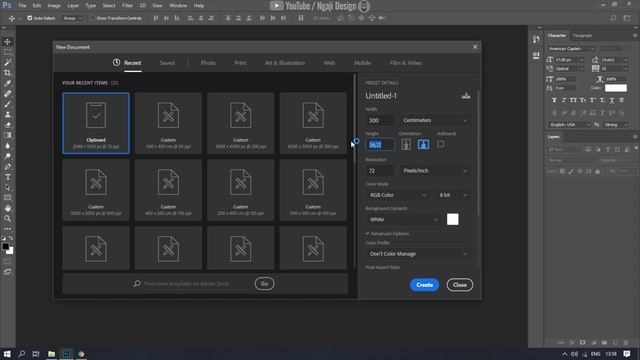
Task: Open Windows Start menu
Action: tap(7, 354)
